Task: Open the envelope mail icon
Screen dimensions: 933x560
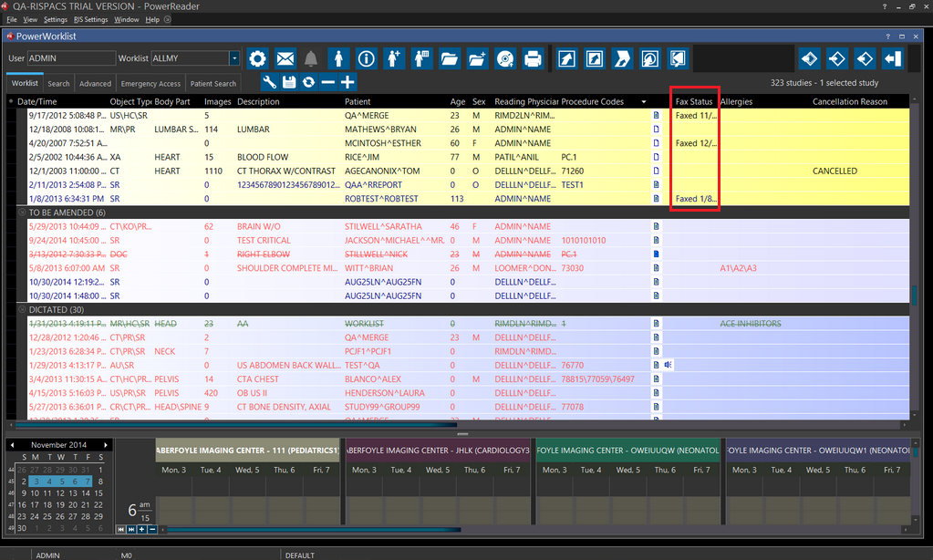Action: (285, 58)
